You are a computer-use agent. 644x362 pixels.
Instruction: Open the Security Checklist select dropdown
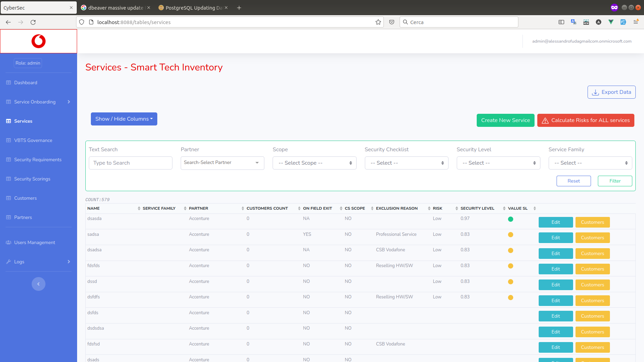(x=407, y=163)
